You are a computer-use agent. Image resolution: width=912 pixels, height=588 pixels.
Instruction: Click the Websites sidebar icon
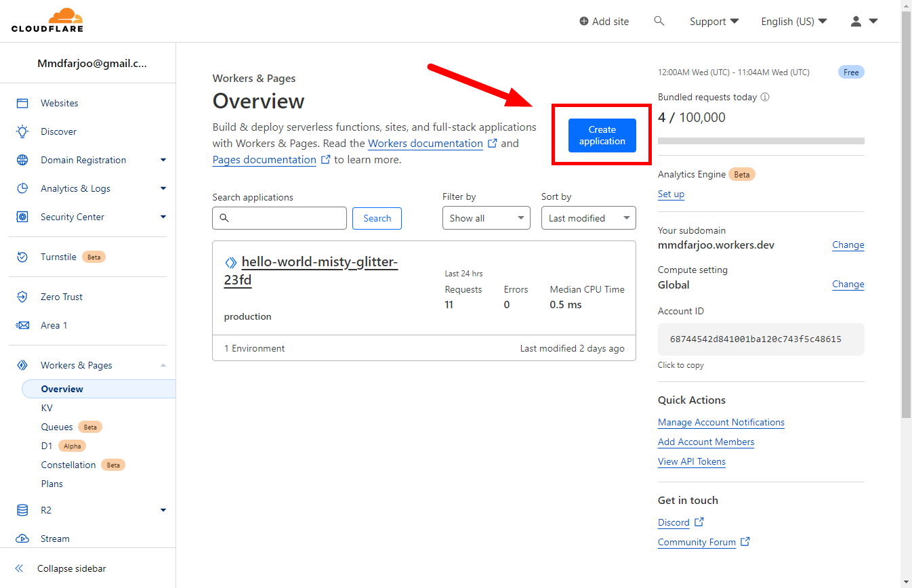click(x=22, y=103)
